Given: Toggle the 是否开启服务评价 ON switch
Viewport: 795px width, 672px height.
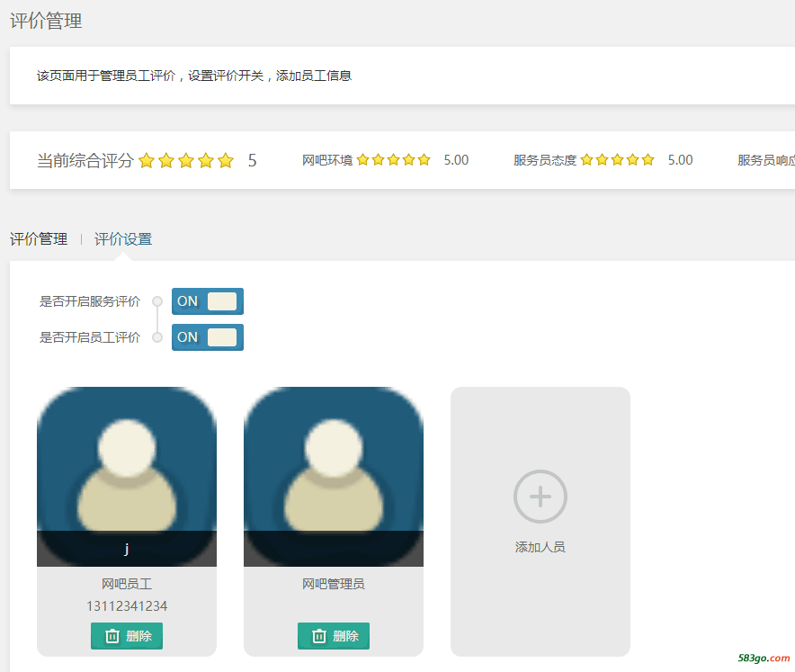Looking at the screenshot, I should pyautogui.click(x=208, y=301).
